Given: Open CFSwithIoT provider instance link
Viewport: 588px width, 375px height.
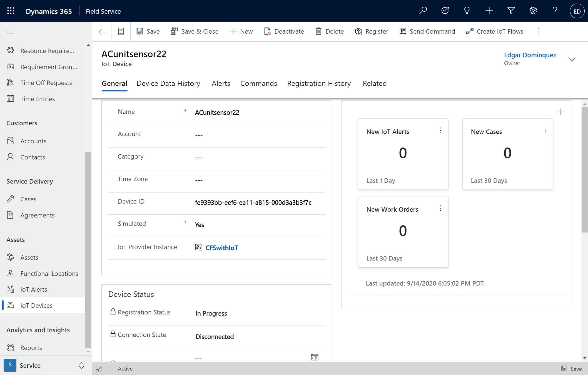Looking at the screenshot, I should pos(221,248).
